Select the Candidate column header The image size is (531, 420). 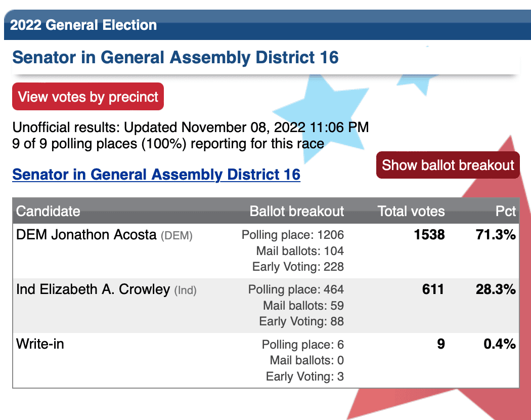point(48,211)
